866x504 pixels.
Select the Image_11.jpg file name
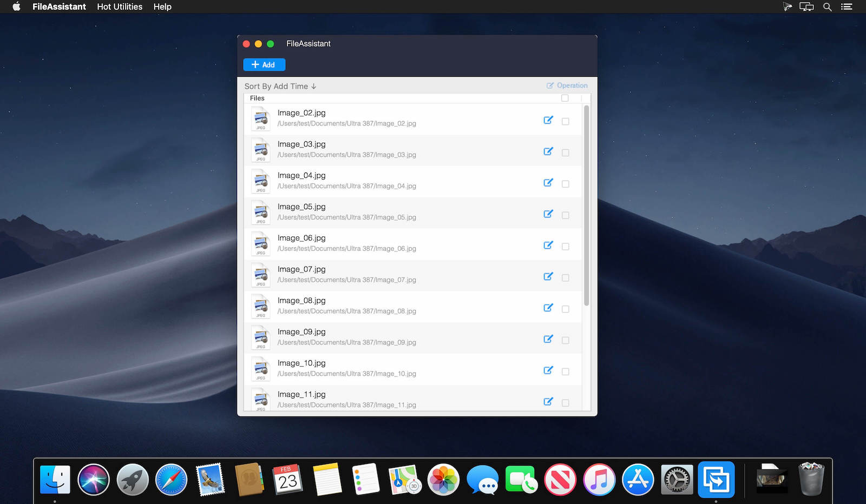(301, 395)
